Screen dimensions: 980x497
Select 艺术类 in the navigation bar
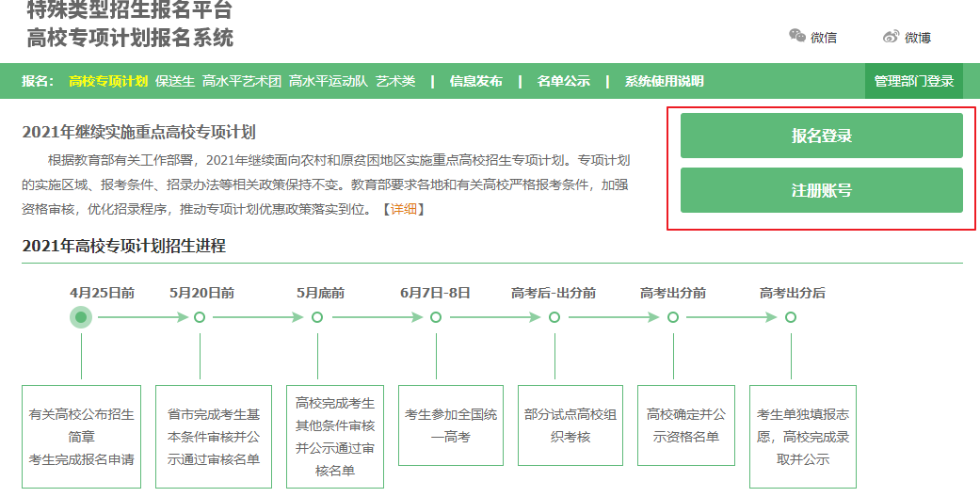pyautogui.click(x=395, y=81)
